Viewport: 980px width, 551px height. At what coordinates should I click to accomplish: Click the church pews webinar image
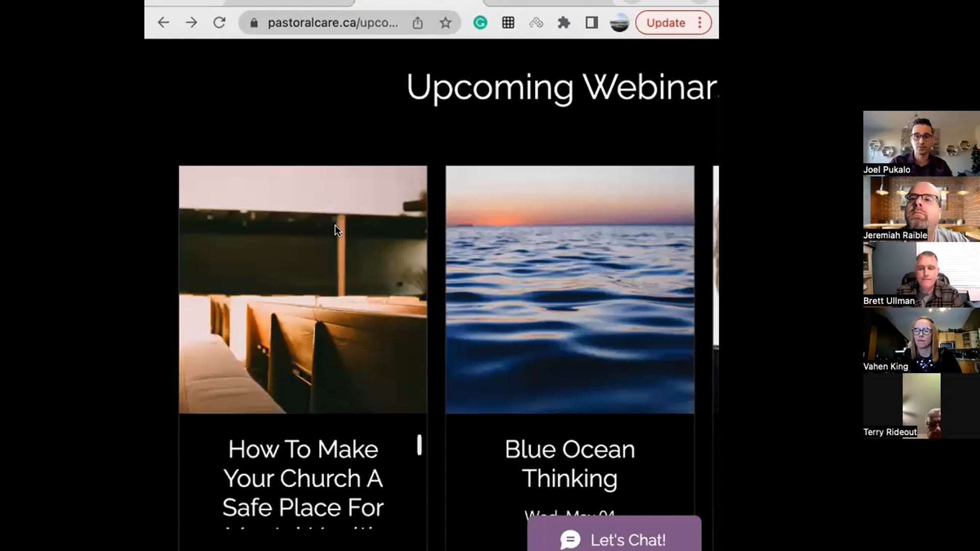303,289
